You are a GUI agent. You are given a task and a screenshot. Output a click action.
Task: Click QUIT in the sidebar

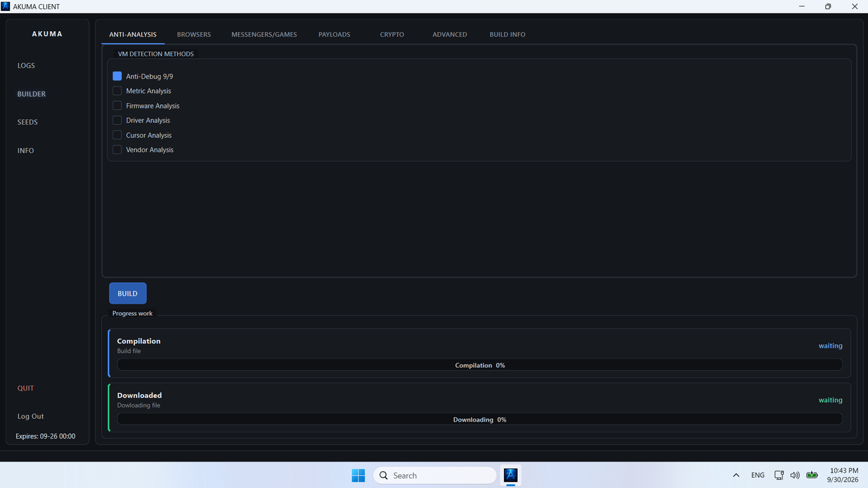click(x=26, y=388)
